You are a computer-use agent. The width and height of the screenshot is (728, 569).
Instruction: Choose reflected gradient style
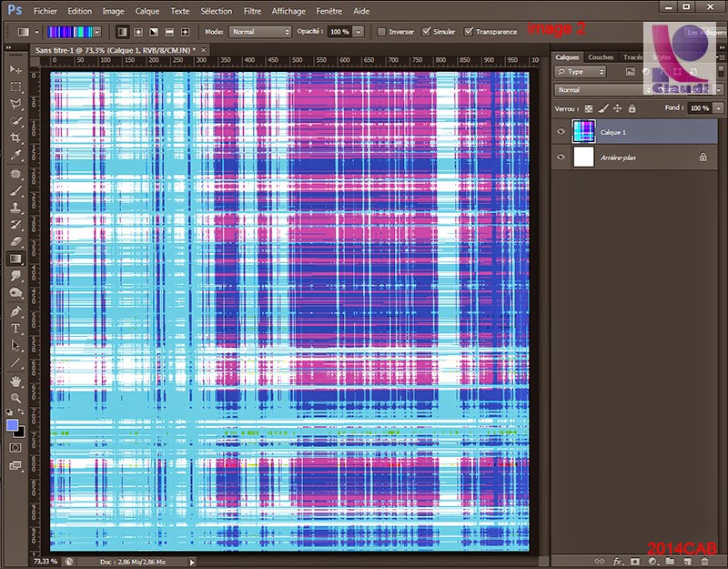click(169, 32)
